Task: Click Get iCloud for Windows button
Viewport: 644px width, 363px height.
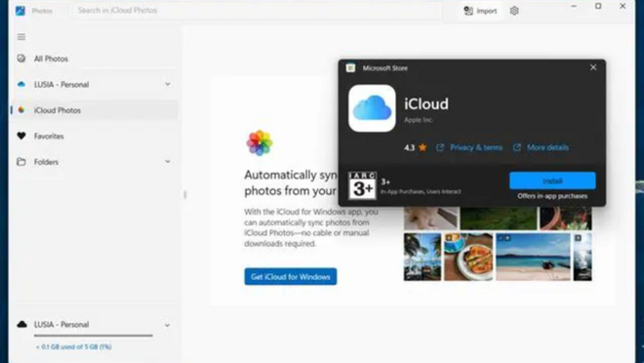Action: [x=291, y=277]
